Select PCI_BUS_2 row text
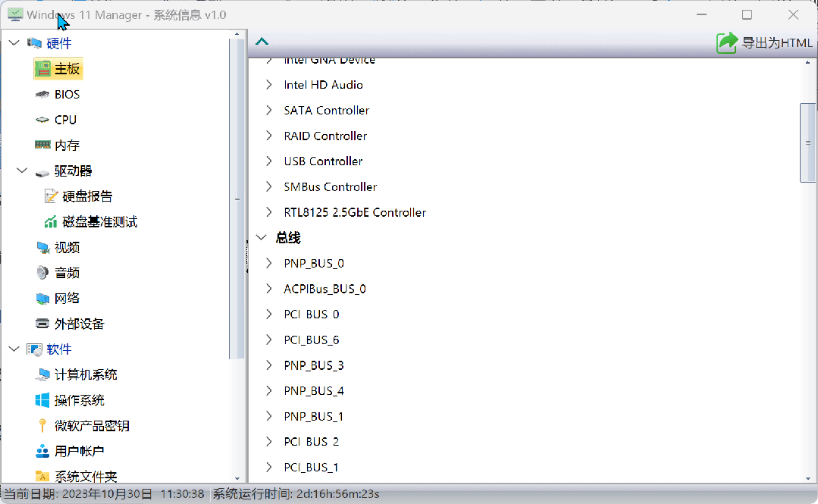Image resolution: width=818 pixels, height=504 pixels. tap(312, 442)
